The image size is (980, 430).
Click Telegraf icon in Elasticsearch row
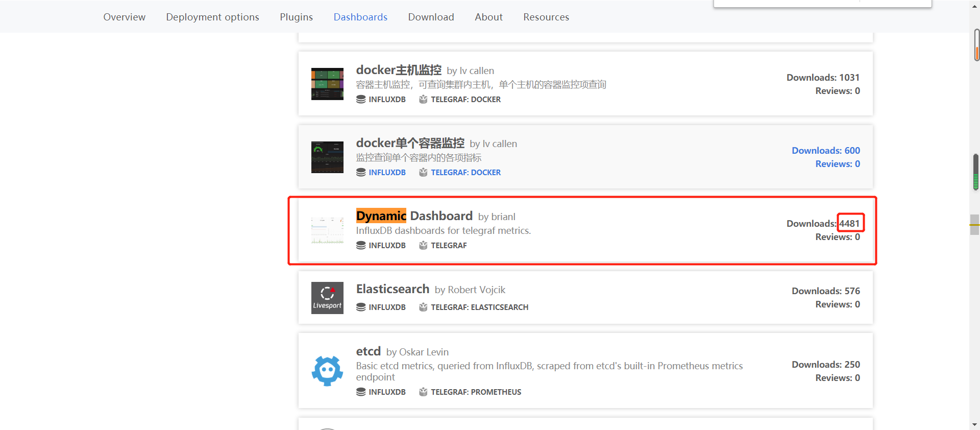(423, 307)
